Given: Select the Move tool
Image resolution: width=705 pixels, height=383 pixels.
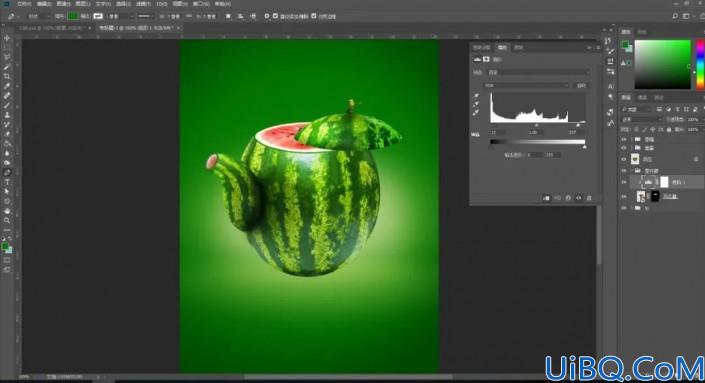Looking at the screenshot, I should click(7, 38).
